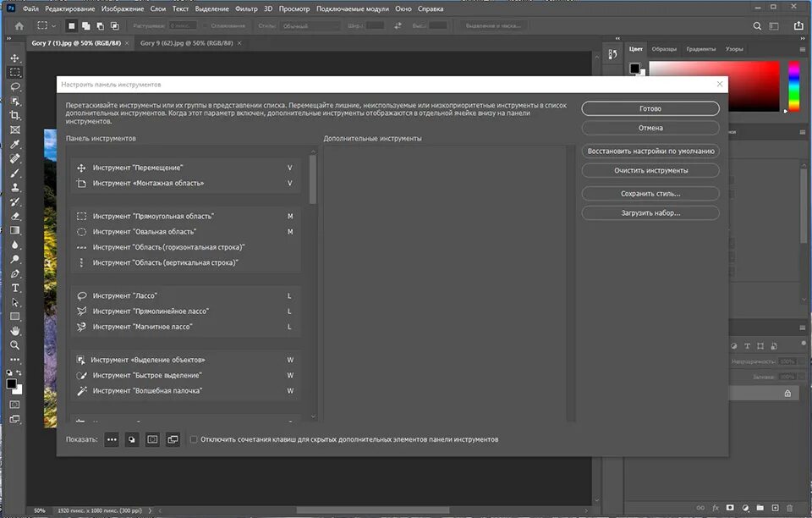Image resolution: width=812 pixels, height=518 pixels.
Task: Click Восстановить настройки по умолчанию button
Action: (x=650, y=152)
